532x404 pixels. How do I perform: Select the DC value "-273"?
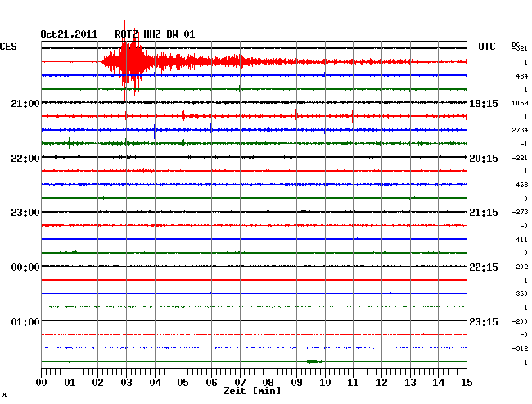[x=520, y=212]
